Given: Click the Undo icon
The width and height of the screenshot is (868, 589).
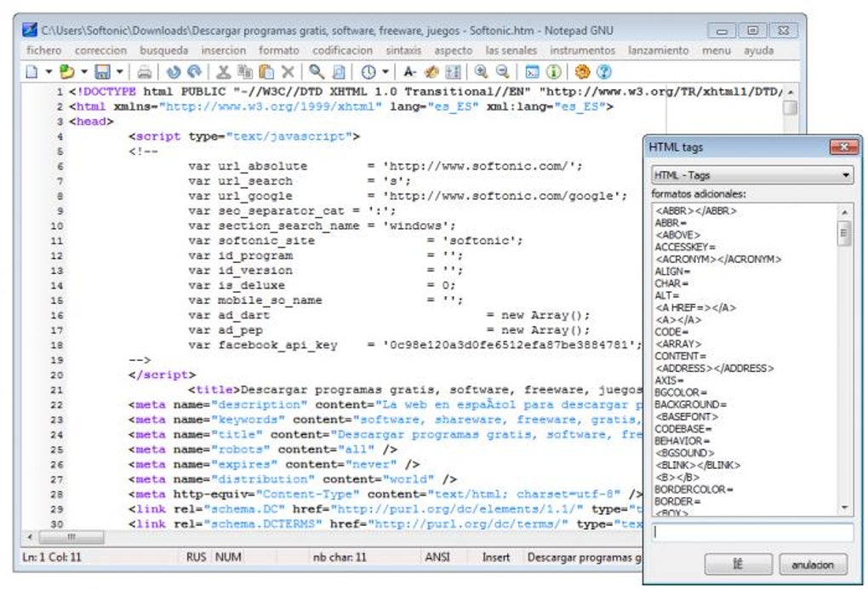Looking at the screenshot, I should click(x=174, y=72).
